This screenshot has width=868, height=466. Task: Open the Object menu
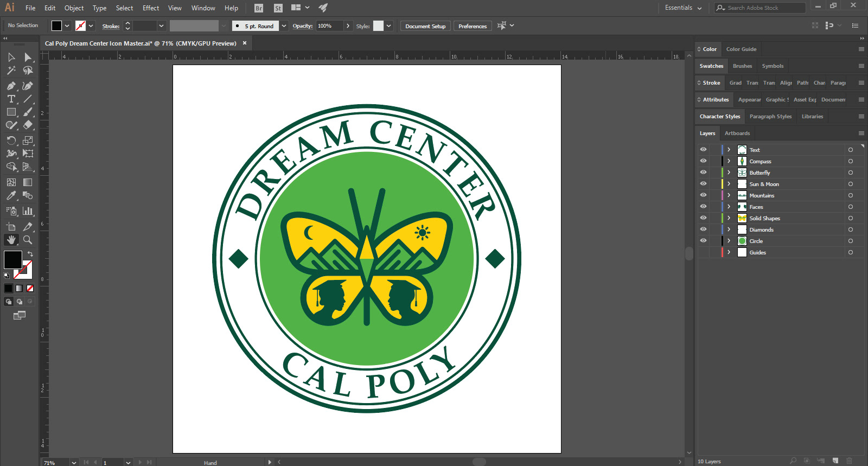pos(74,8)
